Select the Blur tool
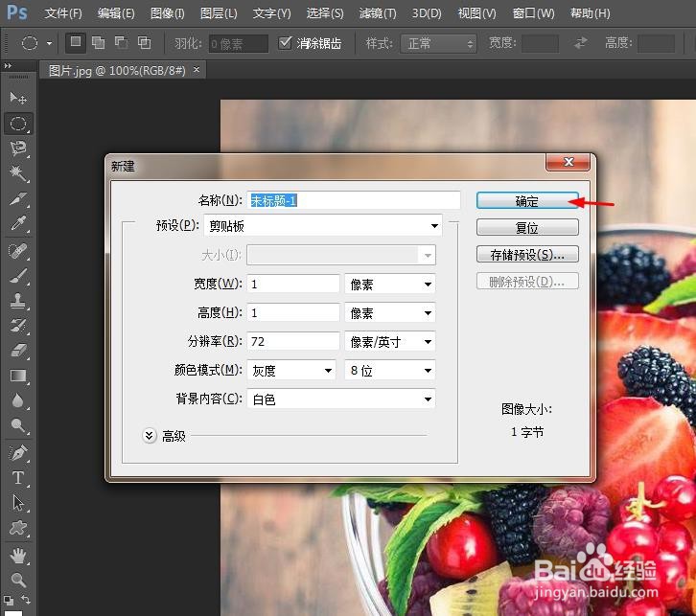Screen dimensions: 696x616 coord(18,400)
